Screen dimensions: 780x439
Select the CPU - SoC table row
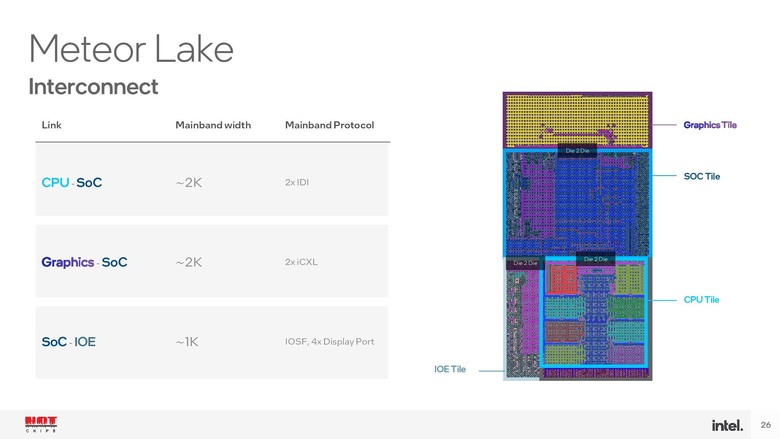[212, 180]
